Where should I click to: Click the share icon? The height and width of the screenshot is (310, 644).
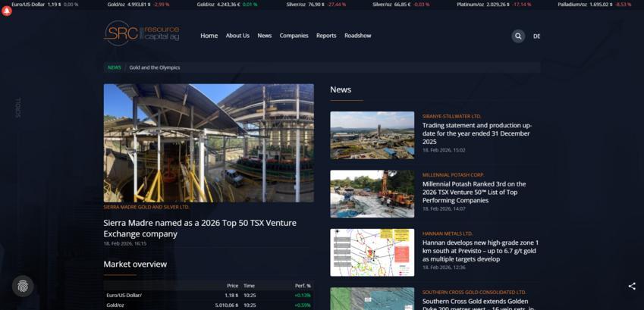pyautogui.click(x=632, y=287)
